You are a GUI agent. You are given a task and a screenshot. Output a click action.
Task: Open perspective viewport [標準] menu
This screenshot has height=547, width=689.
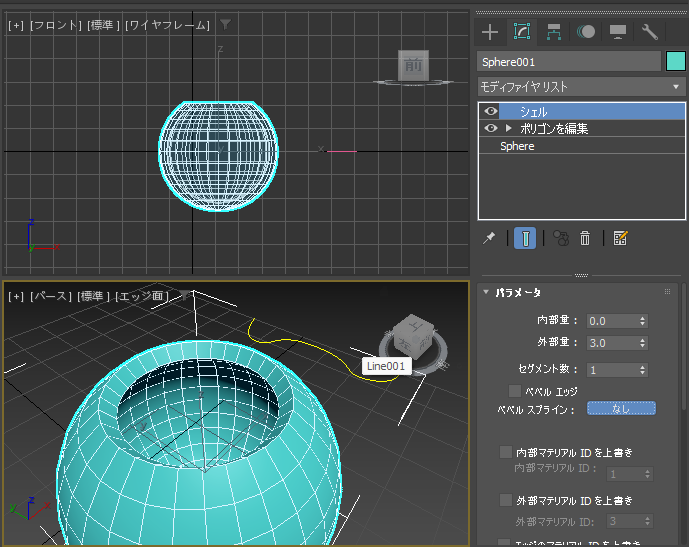coord(93,297)
